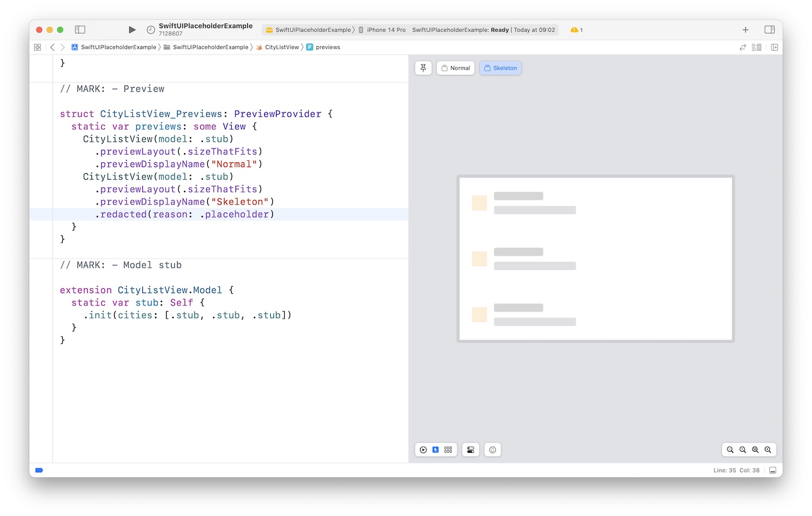This screenshot has height=516, width=812.
Task: Start live preview mode in canvas
Action: click(423, 450)
